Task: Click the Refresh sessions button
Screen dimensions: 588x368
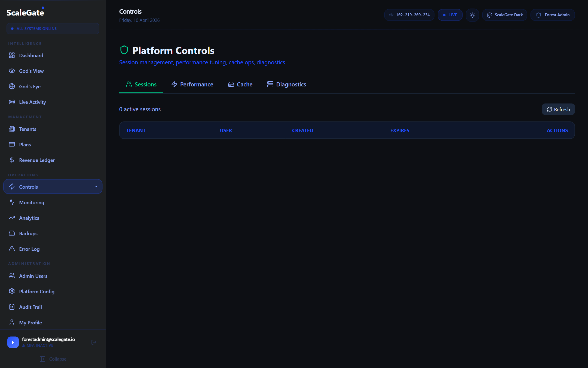Action: [x=558, y=109]
